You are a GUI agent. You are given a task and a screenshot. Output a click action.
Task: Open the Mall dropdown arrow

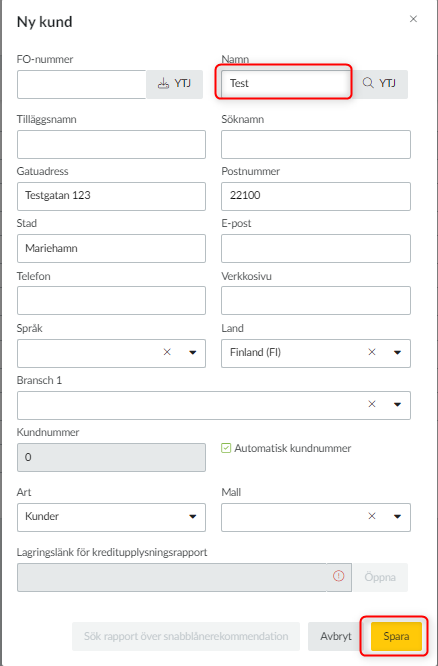coord(397,517)
